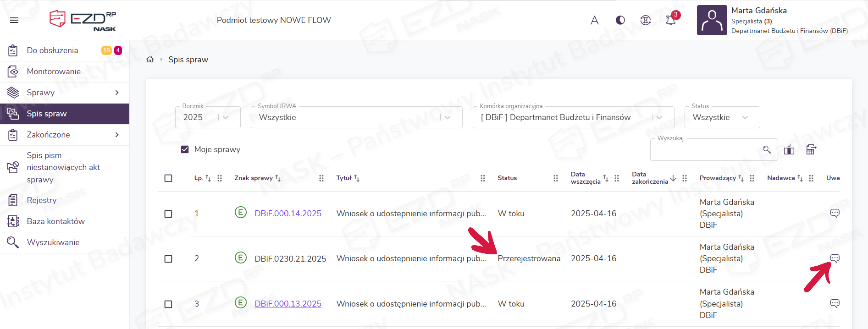Open the hamburger menu icon
The image size is (868, 329).
(14, 20)
